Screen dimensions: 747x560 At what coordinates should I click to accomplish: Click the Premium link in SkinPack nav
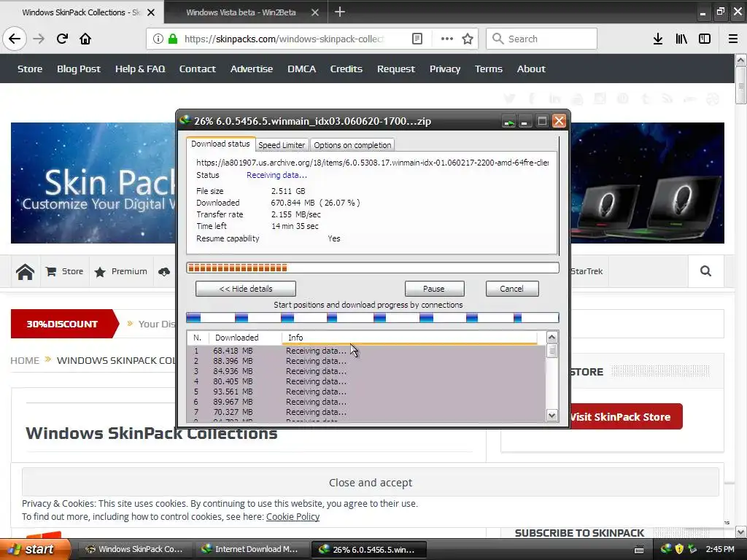[122, 271]
